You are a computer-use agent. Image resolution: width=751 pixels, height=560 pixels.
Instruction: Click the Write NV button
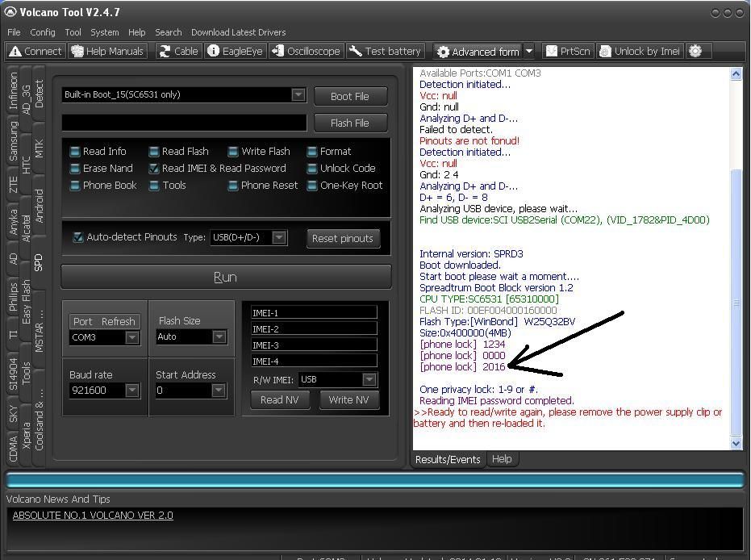(348, 399)
